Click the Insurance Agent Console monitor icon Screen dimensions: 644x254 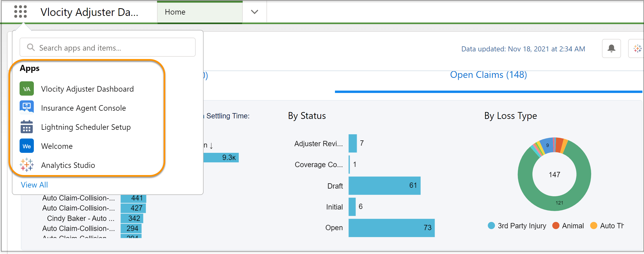(27, 108)
